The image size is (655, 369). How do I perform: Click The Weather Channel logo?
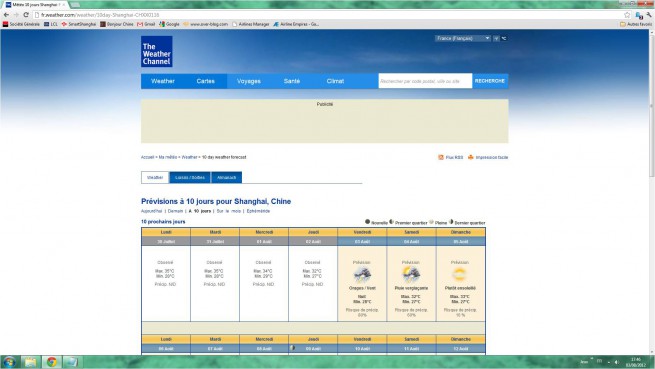point(157,51)
